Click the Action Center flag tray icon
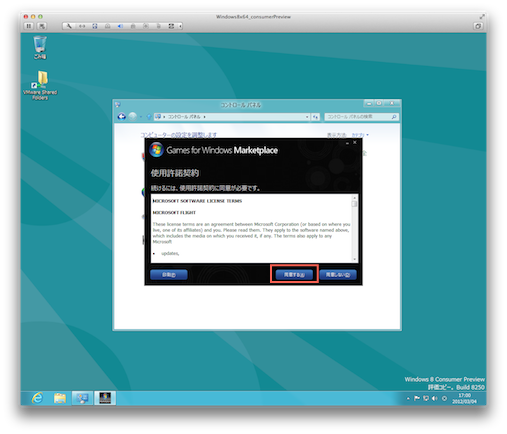The image size is (507, 434). (417, 398)
